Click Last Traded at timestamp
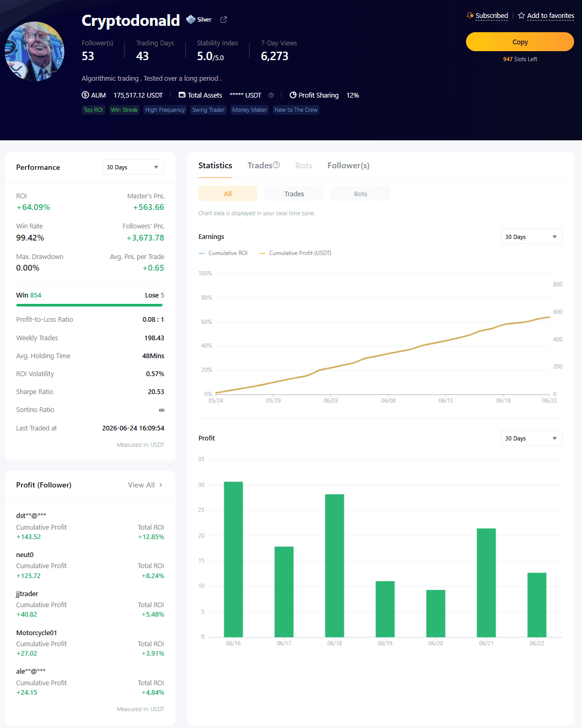The height and width of the screenshot is (728, 582). coord(133,428)
